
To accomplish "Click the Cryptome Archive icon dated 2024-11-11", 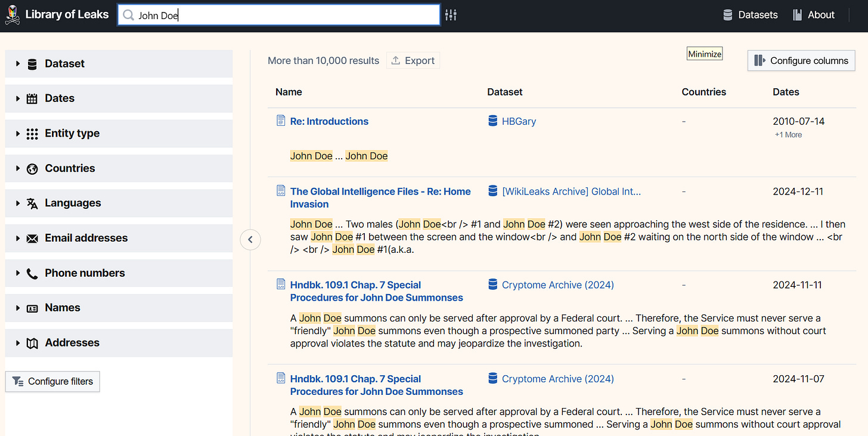I will point(492,285).
